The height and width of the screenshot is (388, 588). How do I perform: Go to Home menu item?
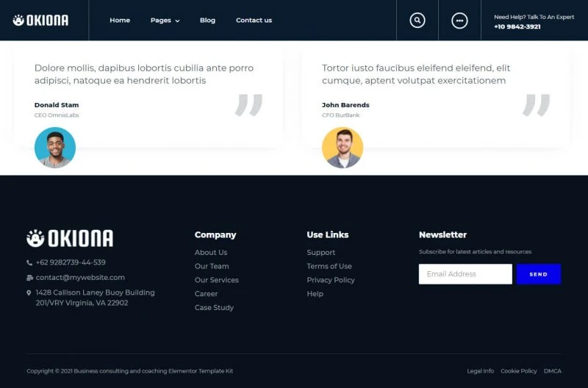(120, 21)
